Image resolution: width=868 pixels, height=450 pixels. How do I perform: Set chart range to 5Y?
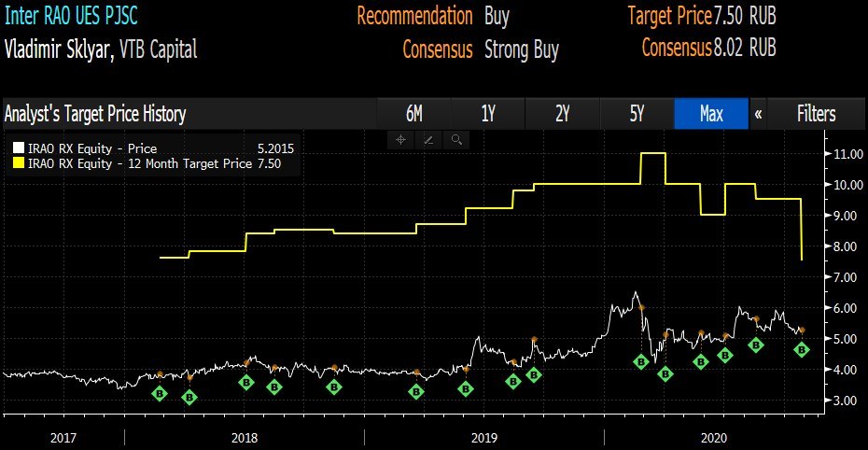(637, 114)
